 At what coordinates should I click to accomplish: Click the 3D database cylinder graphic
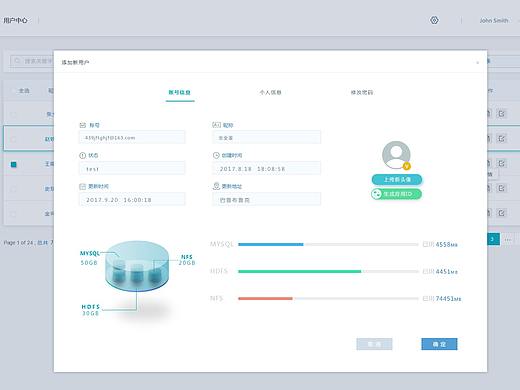coord(137,266)
